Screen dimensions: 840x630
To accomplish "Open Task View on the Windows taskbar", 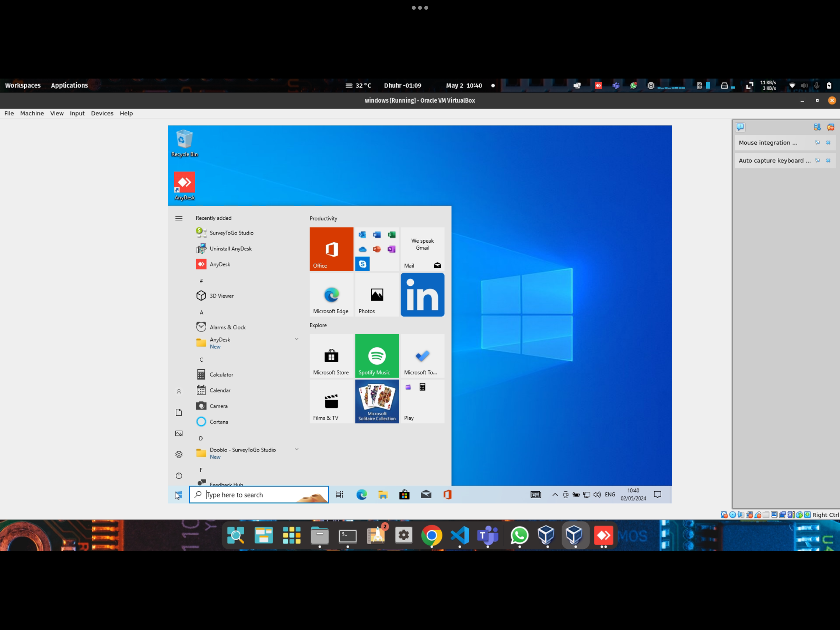I will coord(339,494).
